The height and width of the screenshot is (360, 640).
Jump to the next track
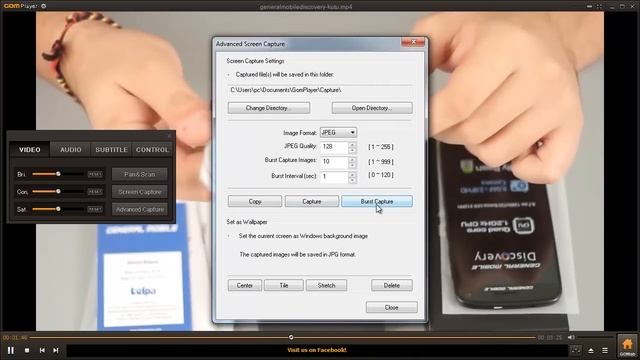pos(56,350)
